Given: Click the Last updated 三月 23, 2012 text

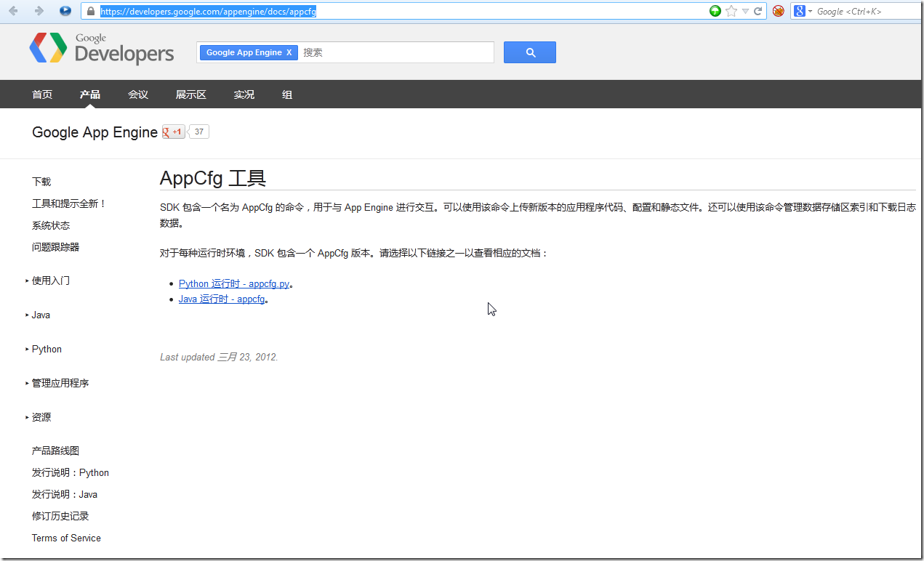Looking at the screenshot, I should point(219,357).
